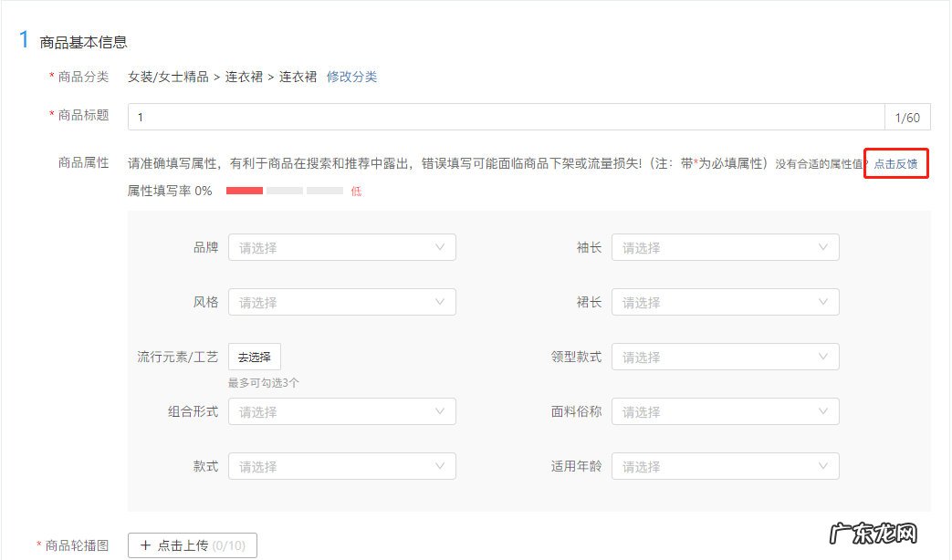This screenshot has height=560, width=952.
Task: Open the 适用年龄 age range dropdown
Action: tap(726, 466)
